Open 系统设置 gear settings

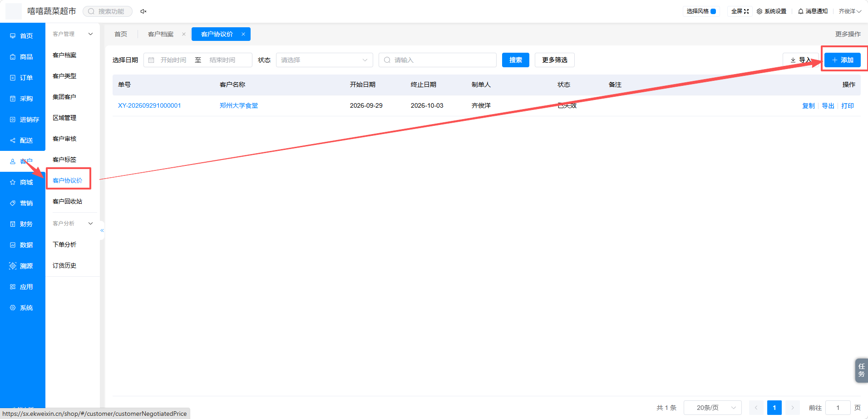click(771, 11)
